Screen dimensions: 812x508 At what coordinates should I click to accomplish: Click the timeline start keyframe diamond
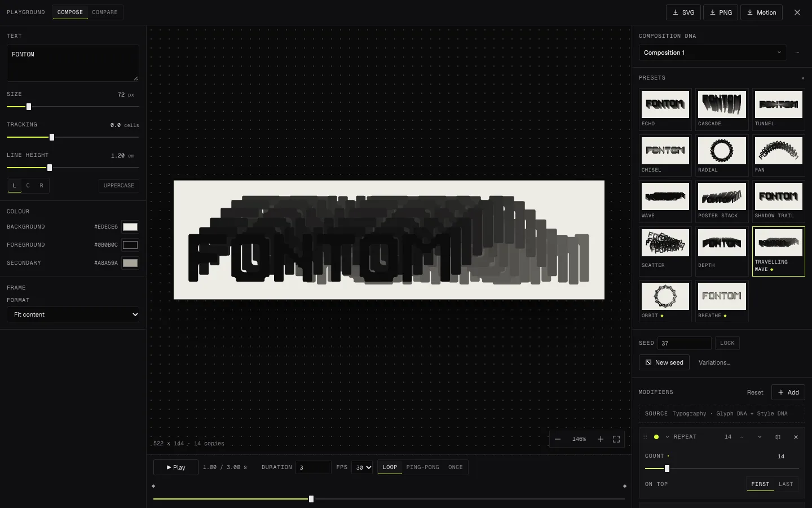point(153,486)
